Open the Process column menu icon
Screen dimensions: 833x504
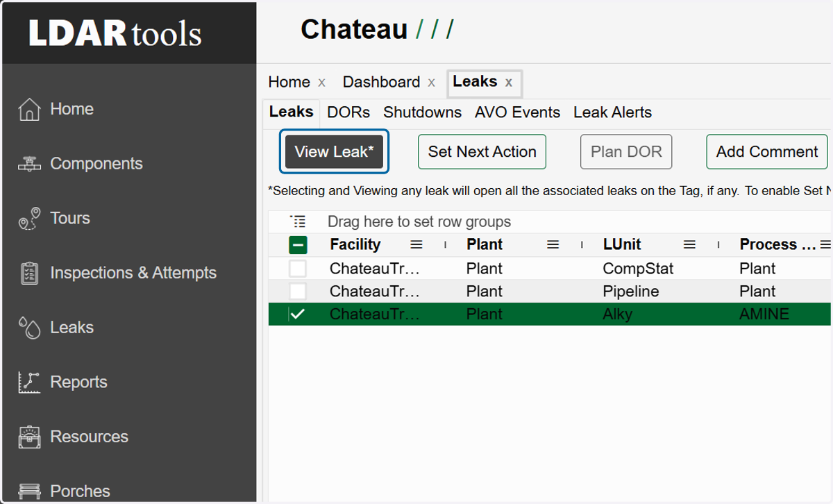(x=825, y=244)
